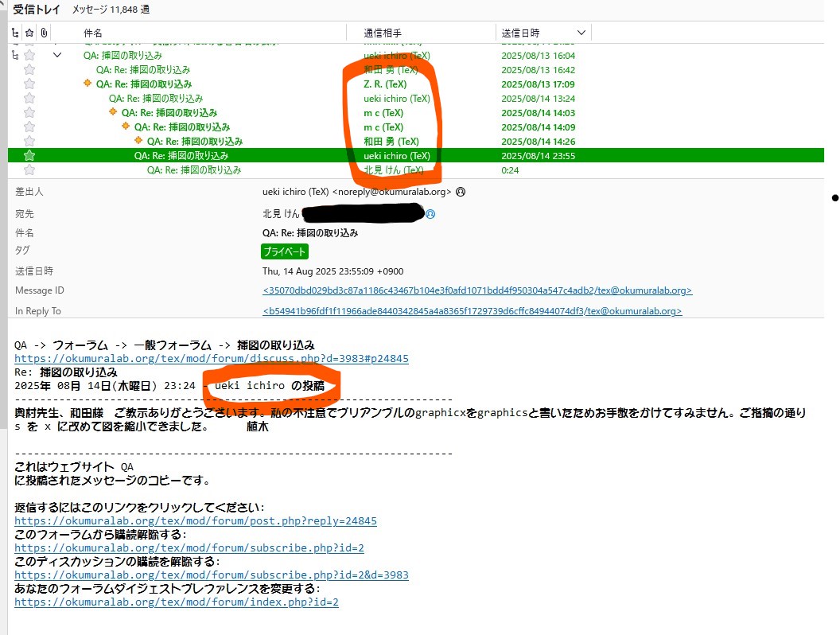Star the message dated 2025/08/14 13:24

[x=29, y=99]
